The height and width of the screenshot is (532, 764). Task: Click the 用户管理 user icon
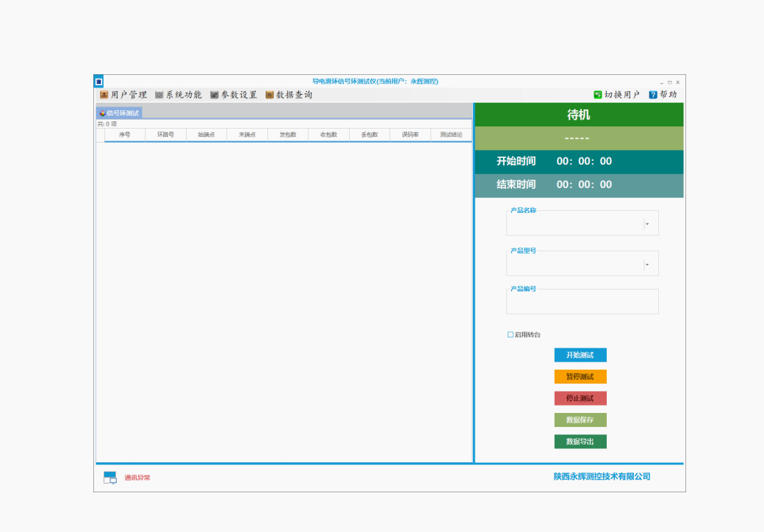pyautogui.click(x=104, y=95)
